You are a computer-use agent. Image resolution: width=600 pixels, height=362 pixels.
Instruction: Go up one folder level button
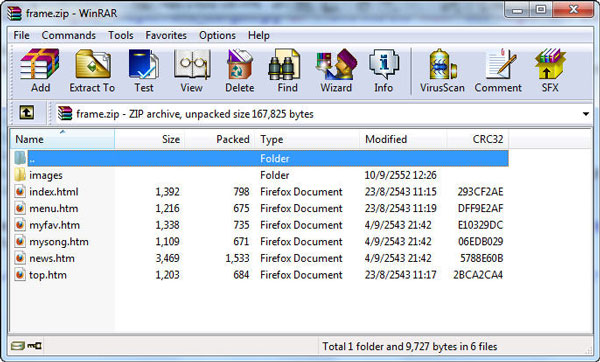[x=26, y=113]
